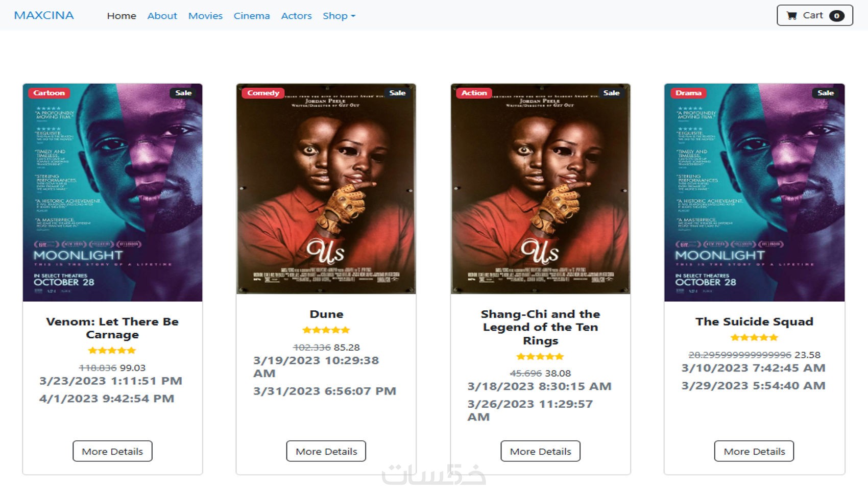The image size is (868, 495).
Task: Open the Home nav link
Action: pos(122,16)
